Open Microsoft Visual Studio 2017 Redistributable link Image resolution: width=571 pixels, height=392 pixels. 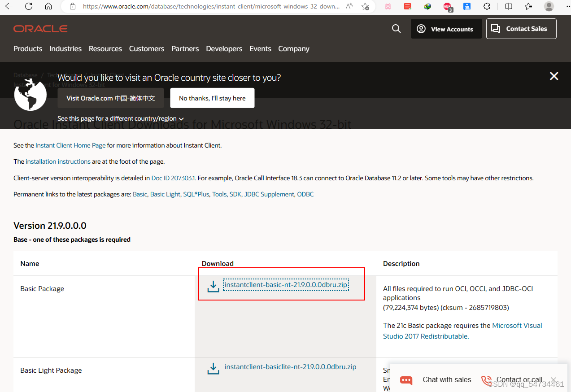(462, 331)
